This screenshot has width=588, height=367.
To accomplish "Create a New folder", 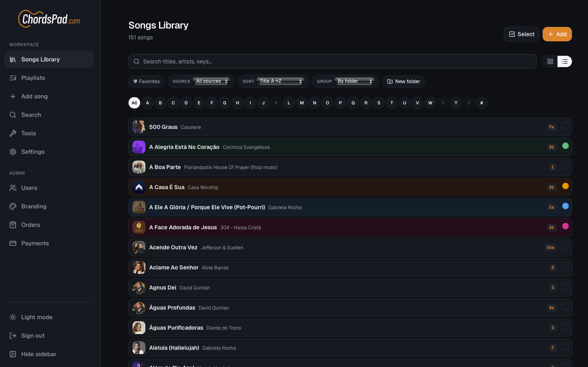I will tap(404, 82).
